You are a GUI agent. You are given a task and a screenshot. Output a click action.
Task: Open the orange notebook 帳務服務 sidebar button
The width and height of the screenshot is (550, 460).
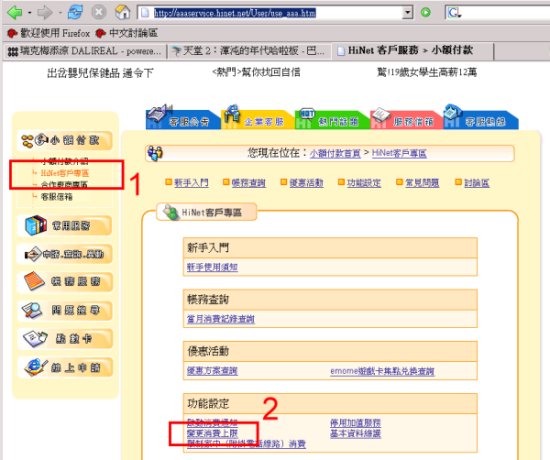pos(65,282)
